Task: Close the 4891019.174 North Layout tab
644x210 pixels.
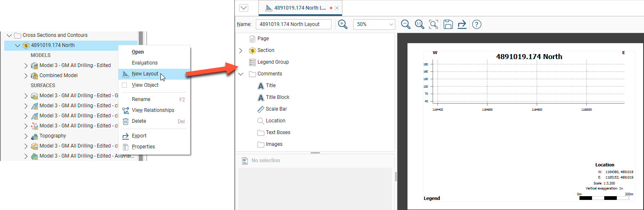Action: (x=337, y=8)
